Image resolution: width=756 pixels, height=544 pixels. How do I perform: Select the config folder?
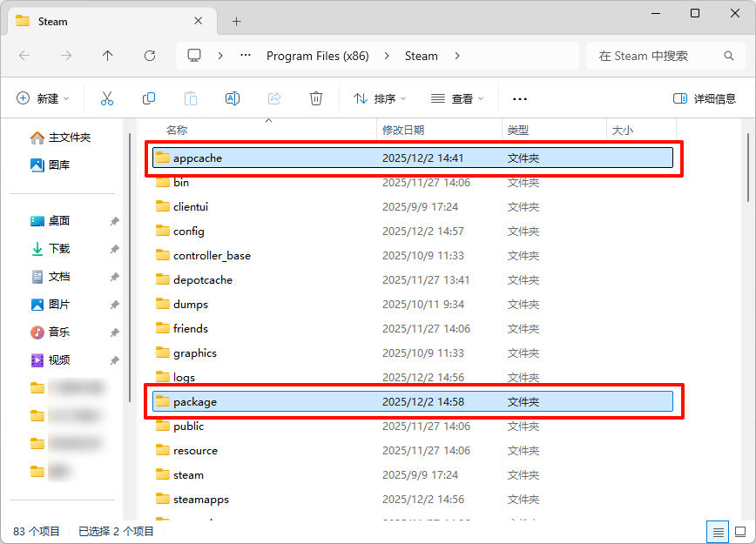pos(413,232)
